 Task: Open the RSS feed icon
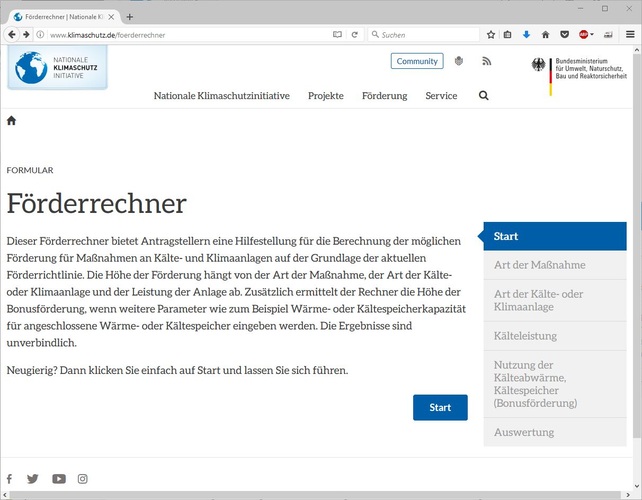pyautogui.click(x=487, y=61)
